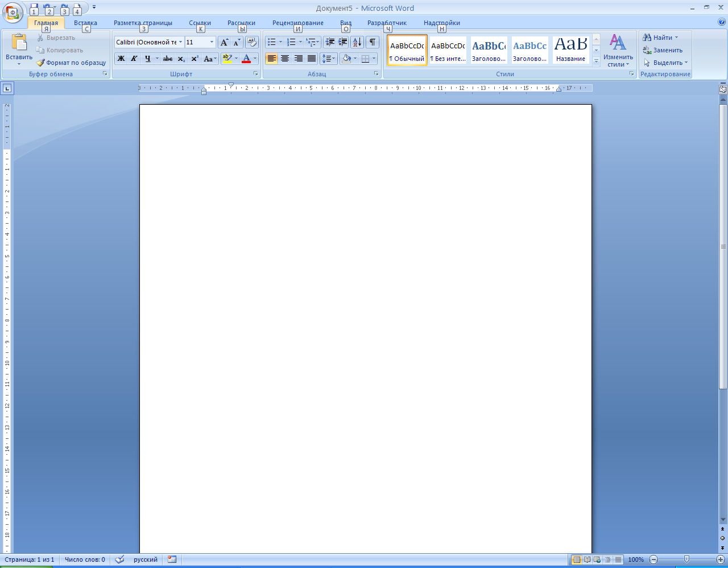Switch to the Рецензирование tab
The width and height of the screenshot is (728, 568).
tap(298, 23)
